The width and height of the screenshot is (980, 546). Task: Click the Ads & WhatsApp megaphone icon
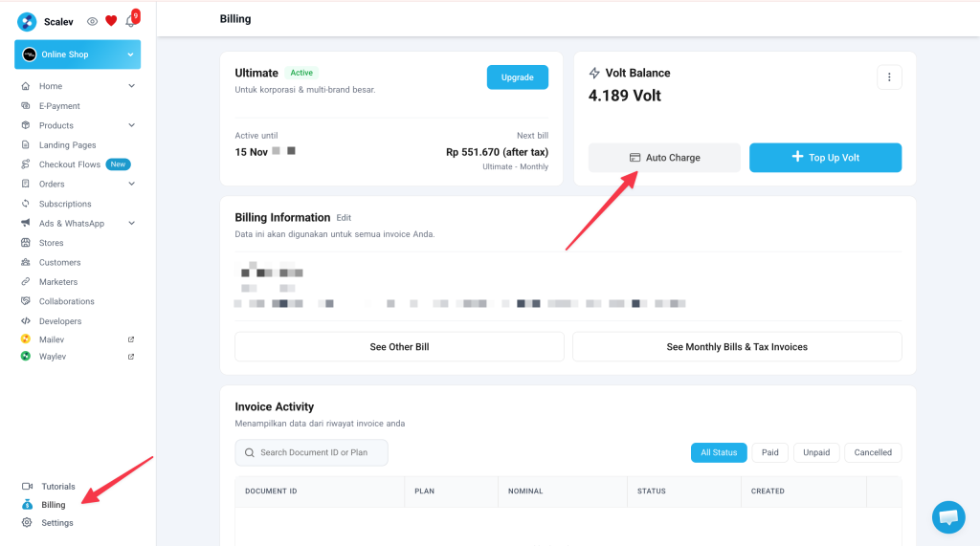coord(26,223)
